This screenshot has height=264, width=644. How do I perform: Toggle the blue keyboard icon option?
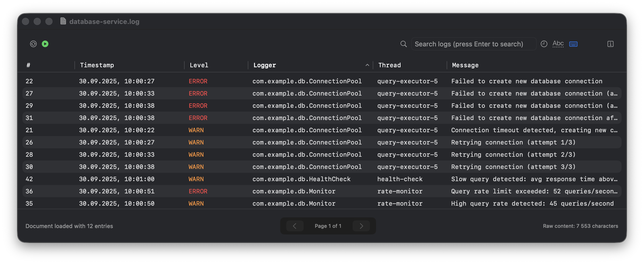tap(573, 44)
